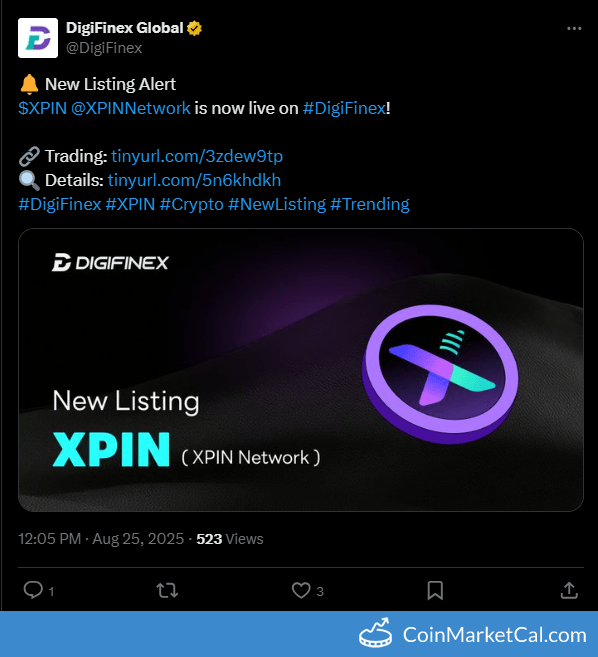Click the #NewListing hashtag
The width and height of the screenshot is (598, 657).
(x=277, y=204)
